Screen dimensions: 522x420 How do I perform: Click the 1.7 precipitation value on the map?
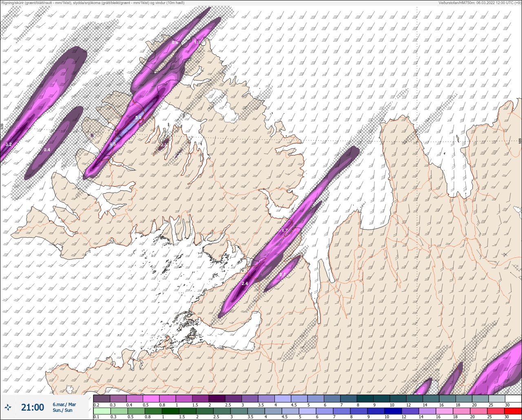[x=285, y=231]
